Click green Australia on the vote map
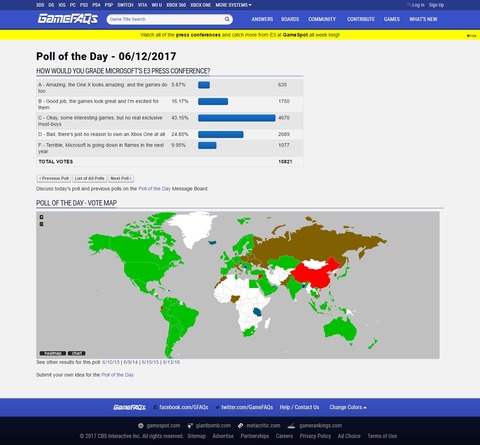This screenshot has width=480, height=445. (340, 329)
